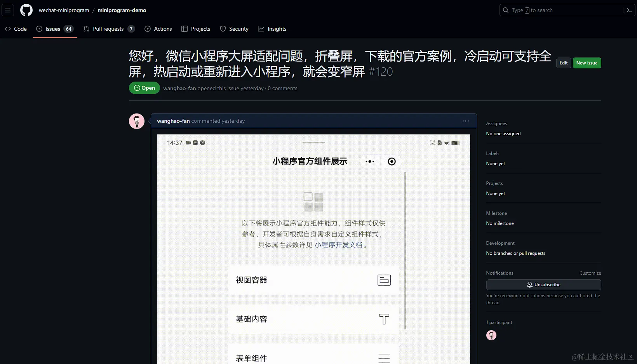
Task: Open the Assignees sidebar section
Action: tap(496, 124)
